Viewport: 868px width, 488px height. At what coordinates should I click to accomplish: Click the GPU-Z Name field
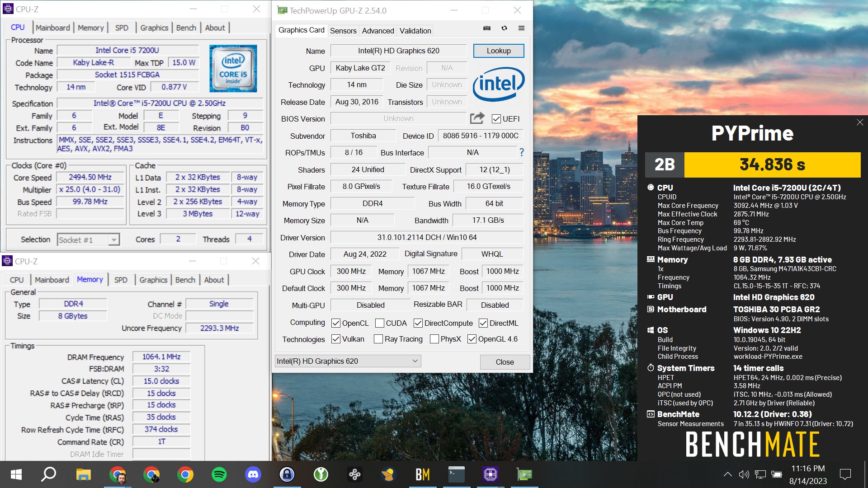[x=398, y=51]
